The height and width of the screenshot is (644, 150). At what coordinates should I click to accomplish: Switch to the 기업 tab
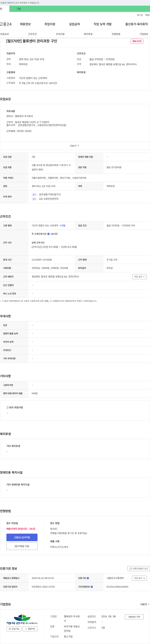point(19,9)
